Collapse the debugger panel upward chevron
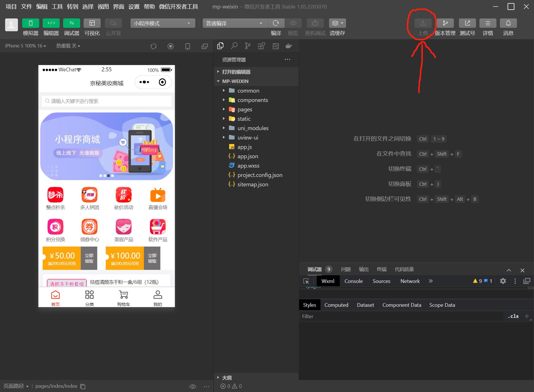The image size is (534, 392). tap(509, 270)
